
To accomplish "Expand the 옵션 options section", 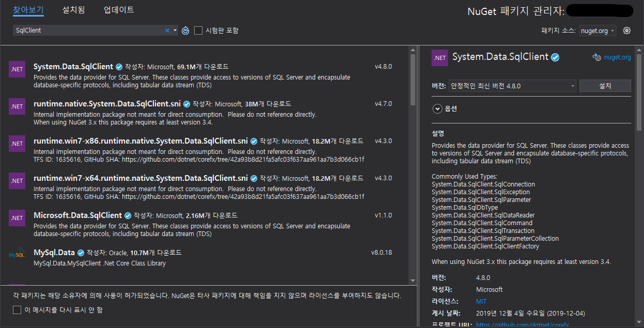I will coord(438,108).
